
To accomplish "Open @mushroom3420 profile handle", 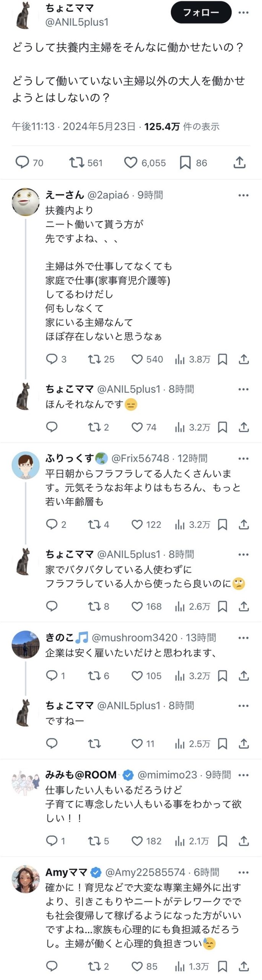I will [x=135, y=637].
